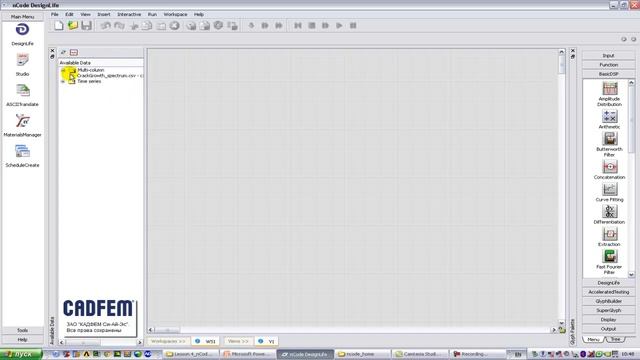This screenshot has width=640, height=360.
Task: Open the Windows Start button
Action: 21,354
